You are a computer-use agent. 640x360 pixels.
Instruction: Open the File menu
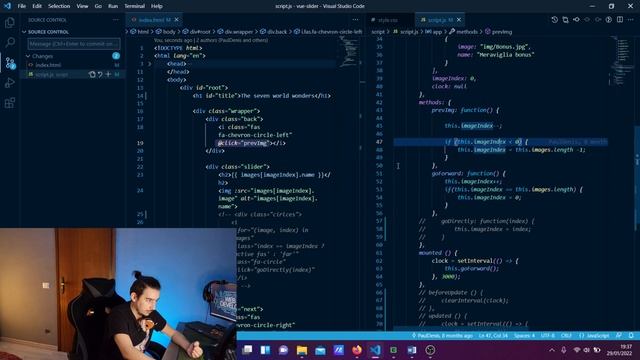22,6
